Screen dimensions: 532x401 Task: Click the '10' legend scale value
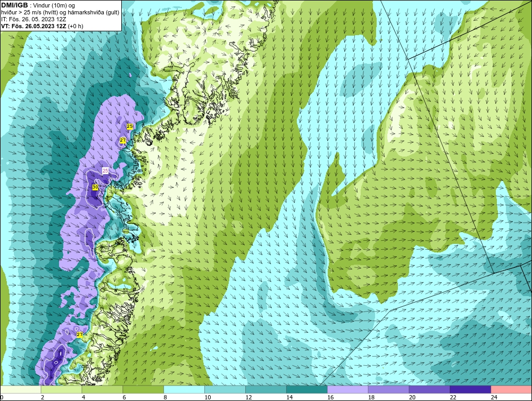(207, 397)
